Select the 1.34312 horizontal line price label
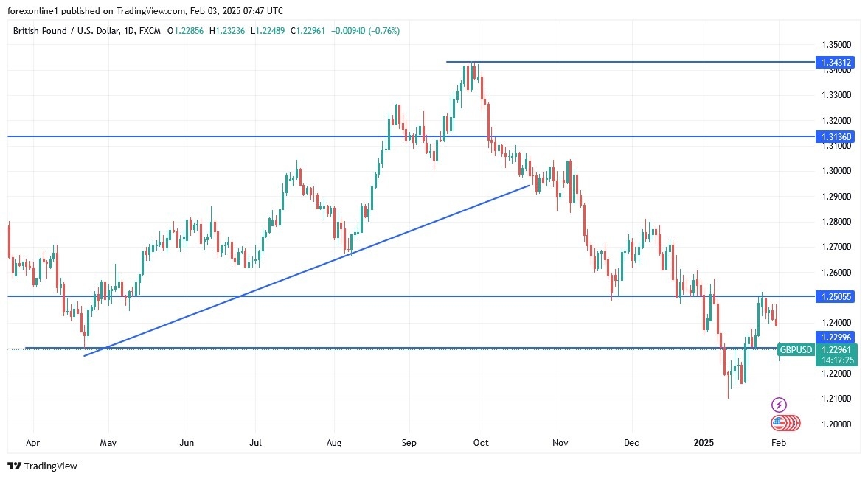Viewport: 868px width, 479px height. (835, 63)
